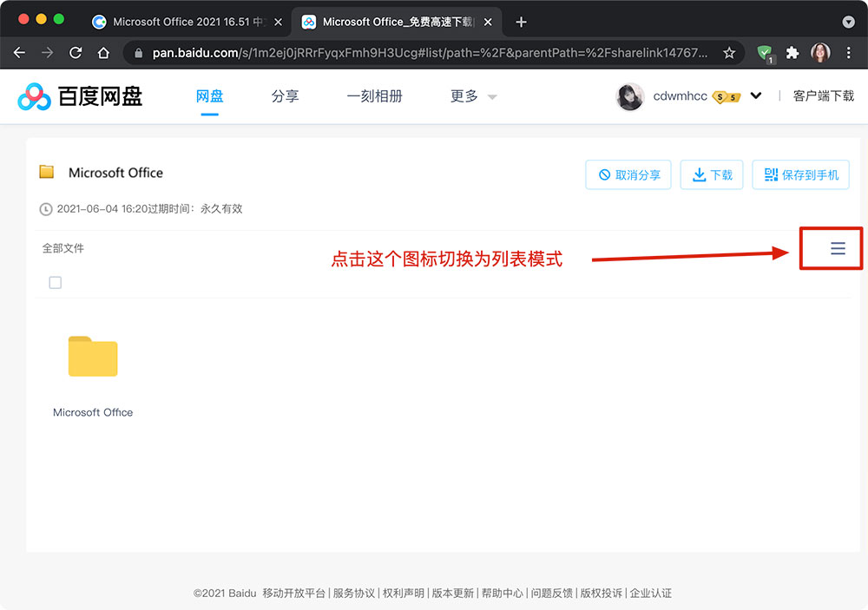Switch to Microsoft Office 2021 16.51 tab
The image size is (868, 610).
pyautogui.click(x=187, y=23)
